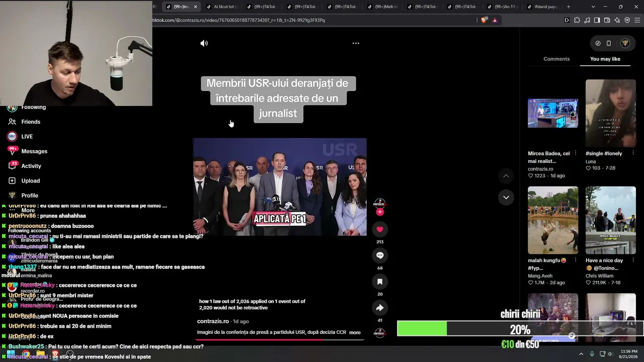
Task: Open the Luna author link
Action: (591, 161)
